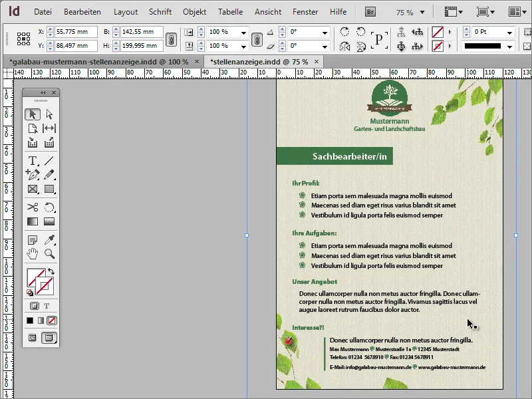Screen dimensions: 532x399
Task: Click Flip Vertical icon in control bar
Action: click(361, 46)
